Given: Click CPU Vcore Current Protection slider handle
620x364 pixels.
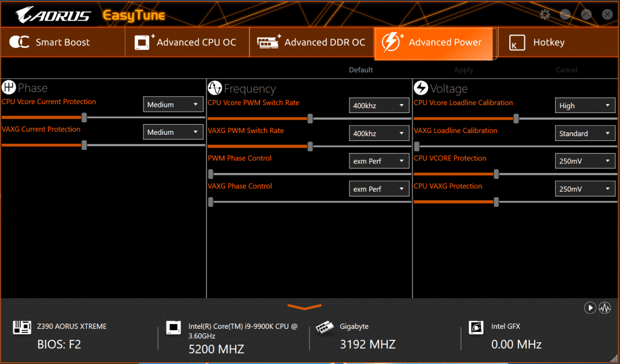Looking at the screenshot, I should pos(84,117).
